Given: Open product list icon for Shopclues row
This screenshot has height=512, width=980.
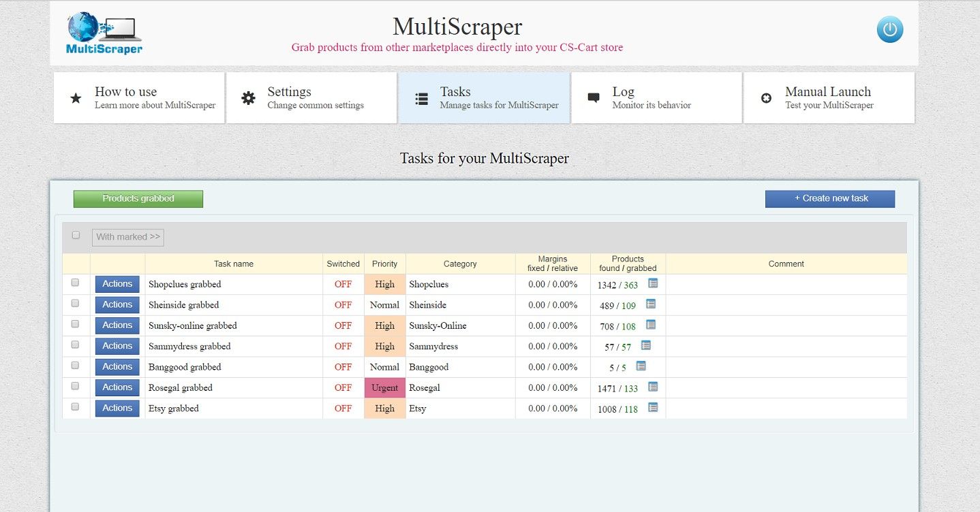Looking at the screenshot, I should [x=653, y=283].
